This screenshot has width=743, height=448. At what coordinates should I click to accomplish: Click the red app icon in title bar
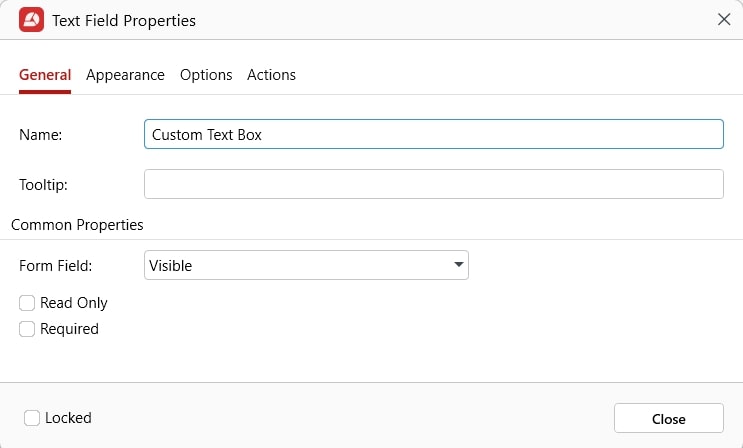click(31, 19)
